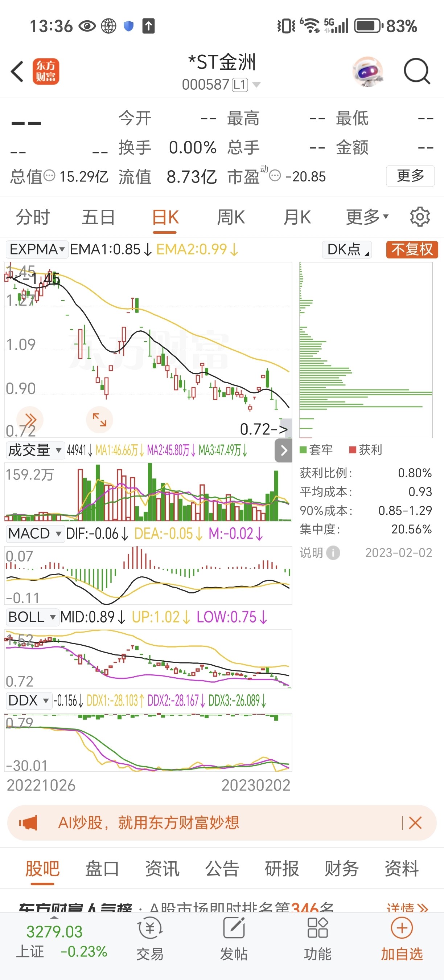Tap 获利比例 value 0.80%
Image resolution: width=444 pixels, height=980 pixels.
[414, 473]
